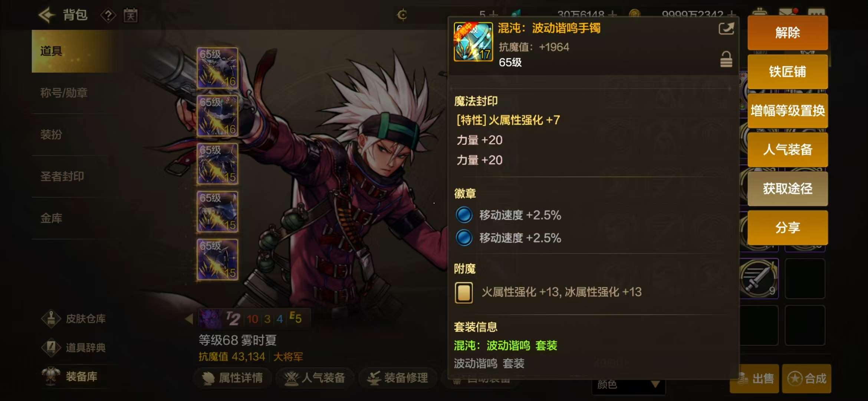Open the calendar icon in top bar

point(131,15)
